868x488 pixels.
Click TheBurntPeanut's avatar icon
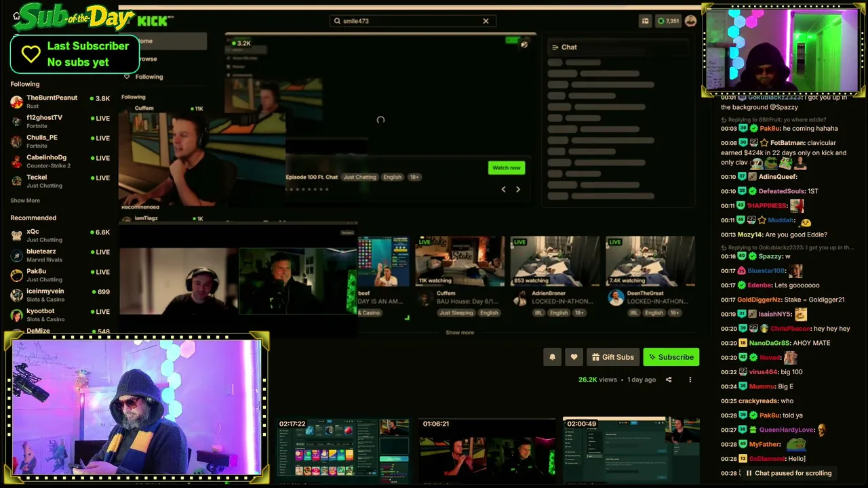16,102
